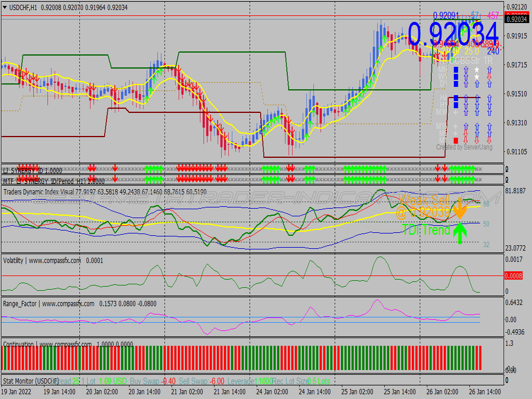Click the red 0.0008 volatility level tag
Viewport: 532px width, 399px height.
[513, 276]
